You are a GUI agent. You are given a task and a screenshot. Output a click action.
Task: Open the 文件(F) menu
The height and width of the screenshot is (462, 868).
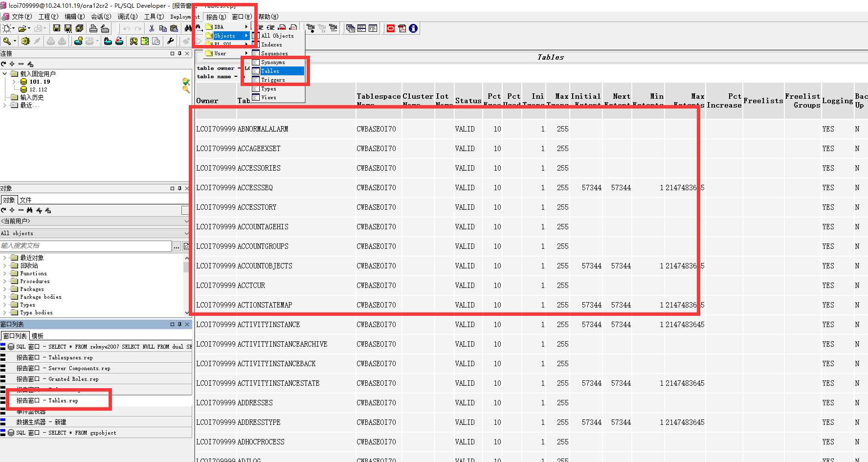pyautogui.click(x=22, y=17)
